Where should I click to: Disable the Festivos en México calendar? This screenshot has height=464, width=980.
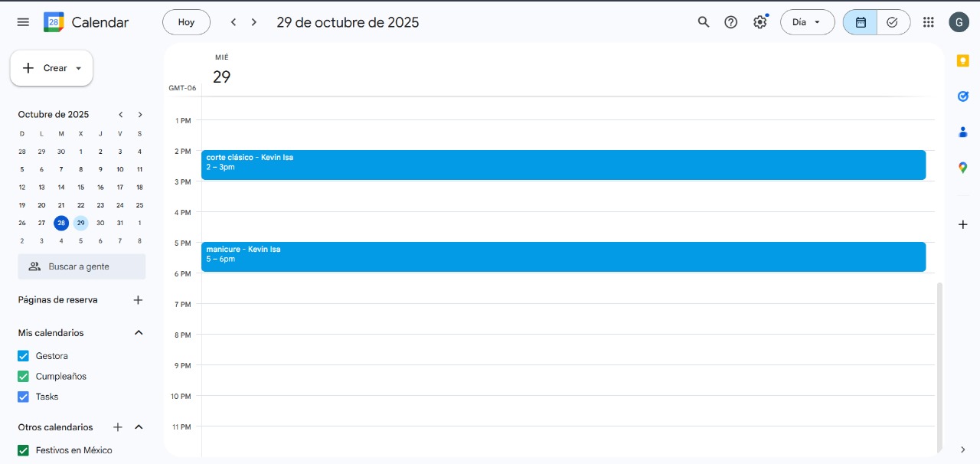coord(23,450)
